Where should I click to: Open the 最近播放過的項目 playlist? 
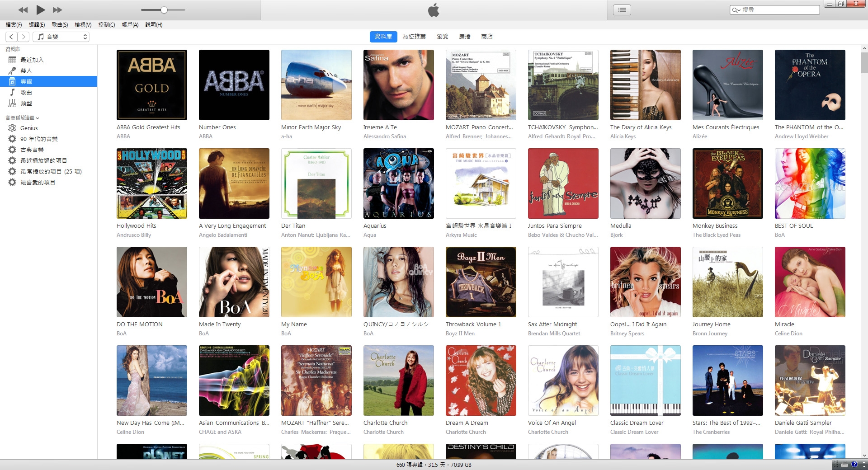tap(48, 160)
